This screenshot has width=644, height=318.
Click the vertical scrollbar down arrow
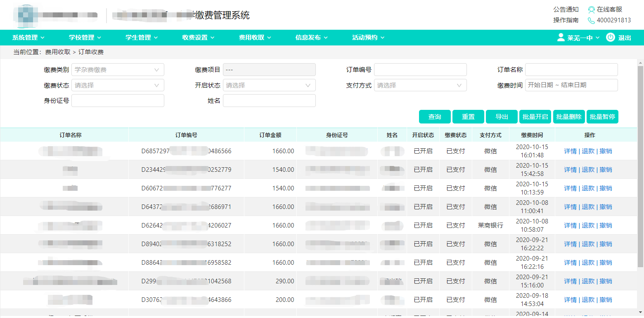point(640,312)
